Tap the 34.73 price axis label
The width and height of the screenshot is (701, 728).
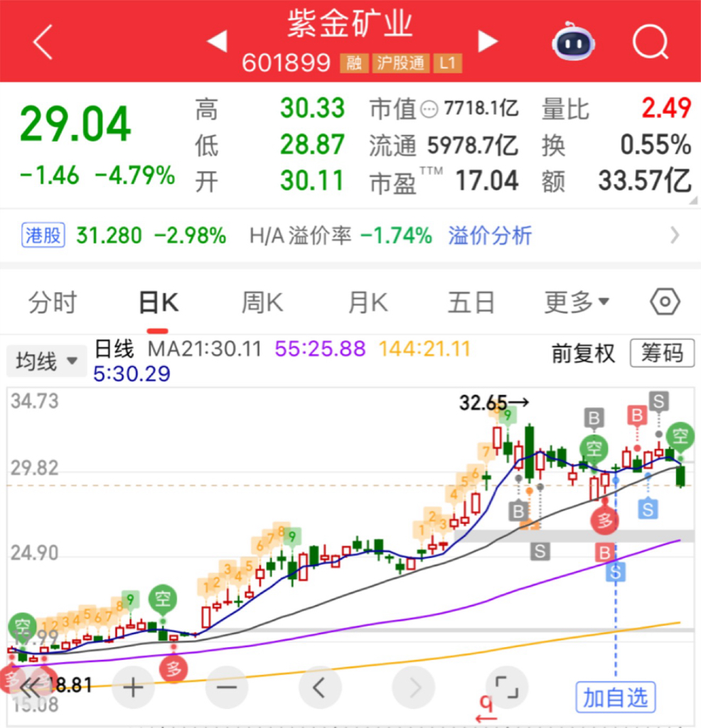(x=35, y=401)
